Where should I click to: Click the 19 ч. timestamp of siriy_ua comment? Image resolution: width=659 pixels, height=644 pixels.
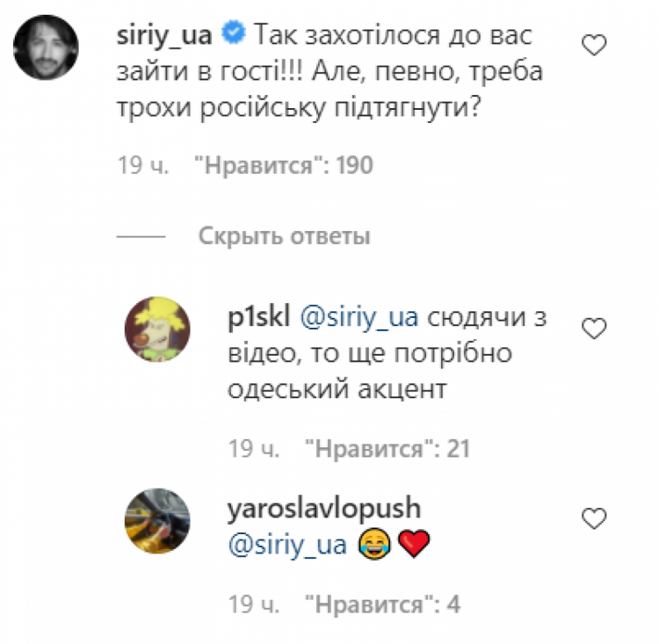143,165
